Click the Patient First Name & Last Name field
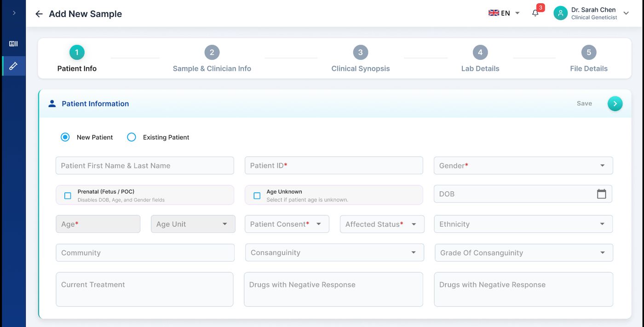The width and height of the screenshot is (644, 327). 144,166
